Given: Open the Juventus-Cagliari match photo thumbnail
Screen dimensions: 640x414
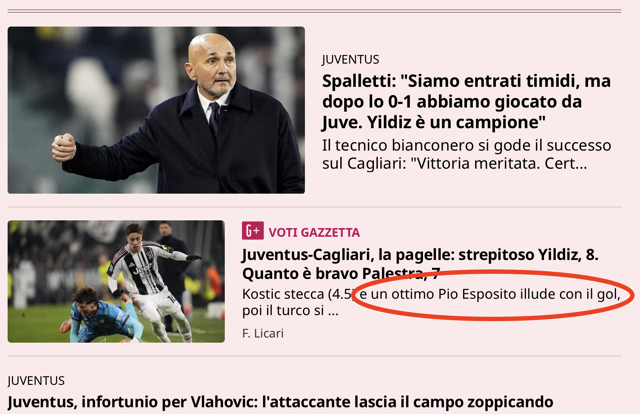Looking at the screenshot, I should (x=116, y=281).
